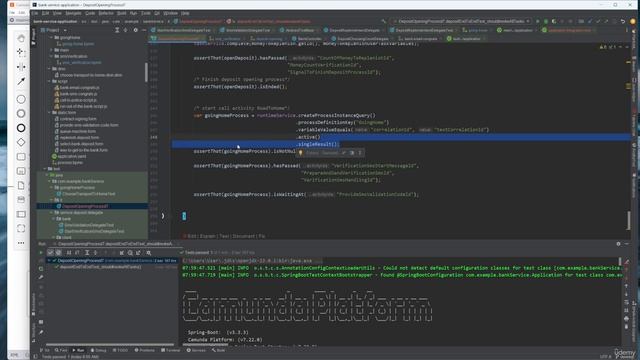Collapse the dmn folder
This screenshot has height=360, width=640.
49,69
